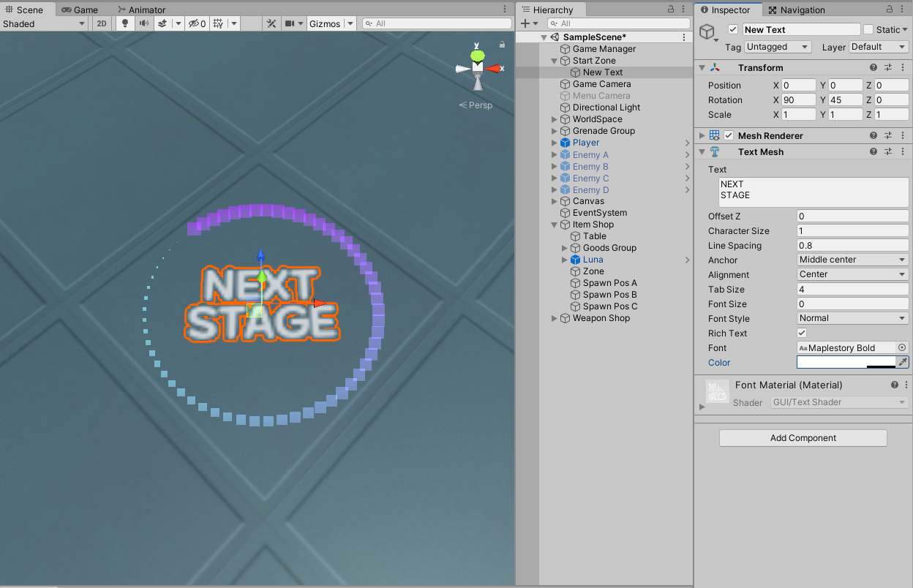Expand the Goods Group object

point(565,248)
